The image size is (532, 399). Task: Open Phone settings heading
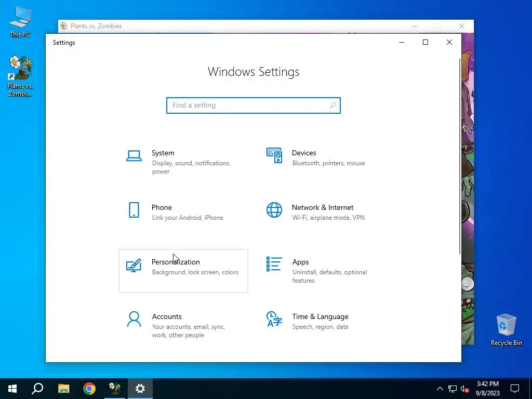(162, 208)
